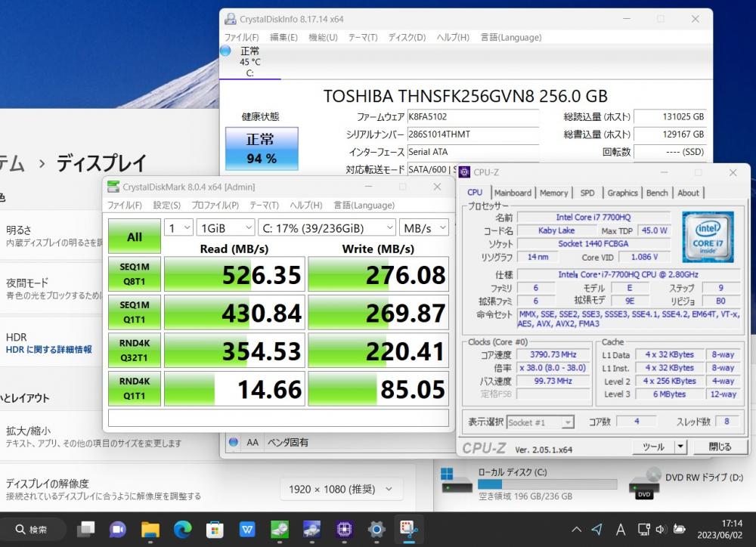The height and width of the screenshot is (547, 756).
Task: Select the CPU tab in CPU-Z
Action: coord(475,193)
